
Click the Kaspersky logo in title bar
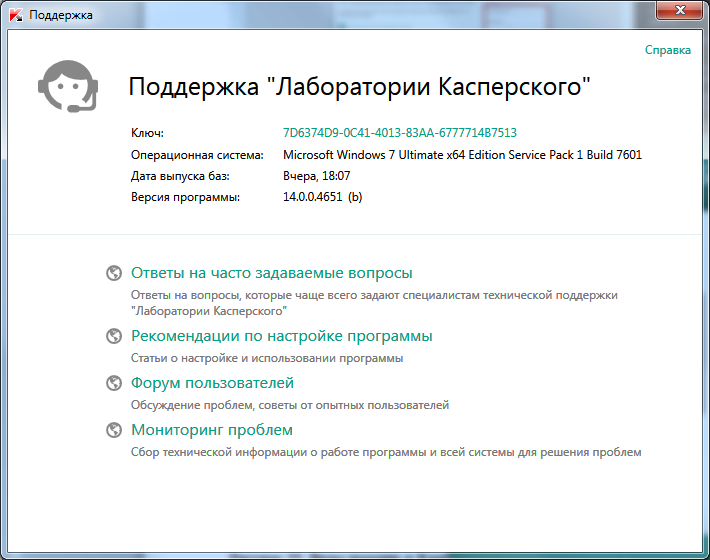click(x=16, y=15)
